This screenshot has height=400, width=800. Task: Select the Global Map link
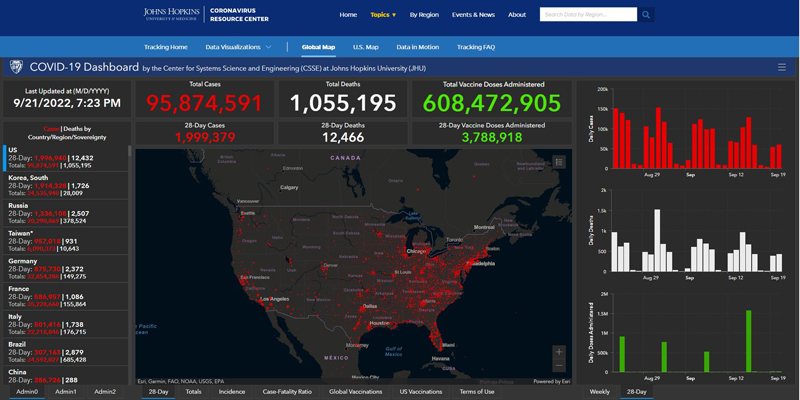coord(318,47)
